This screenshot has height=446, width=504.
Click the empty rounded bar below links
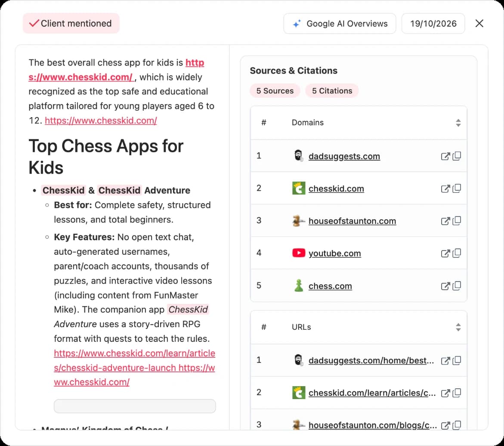coord(135,406)
